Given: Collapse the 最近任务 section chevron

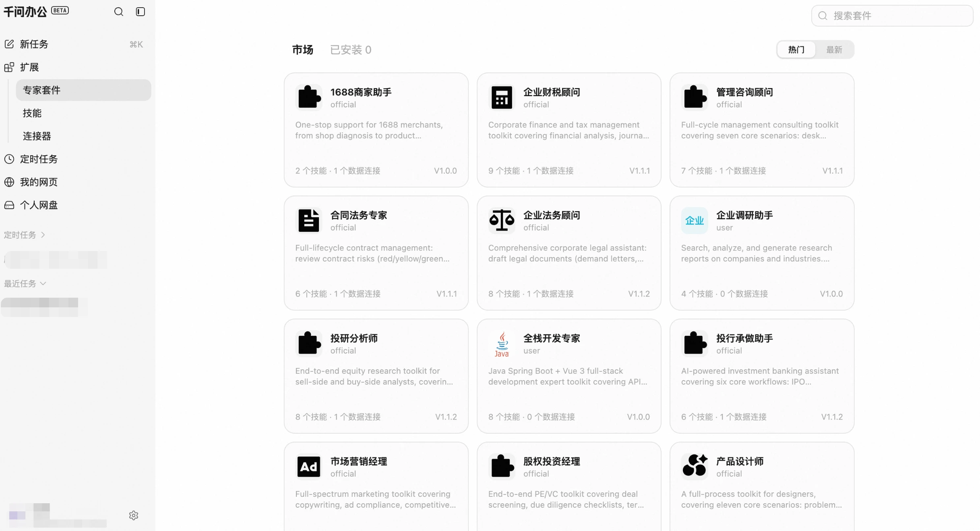Looking at the screenshot, I should click(x=43, y=284).
